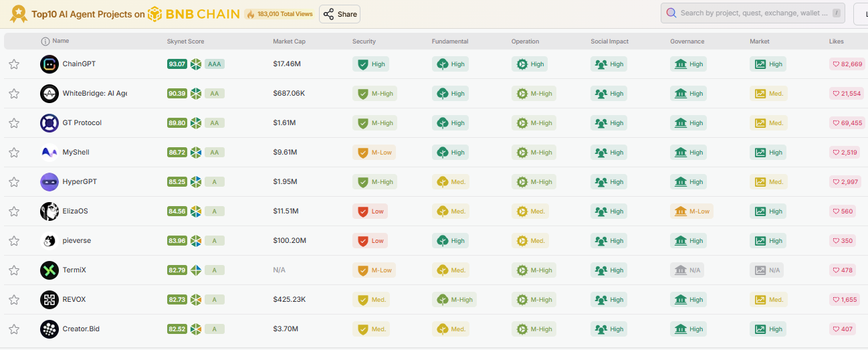Sort by the Operation column header
Viewport: 868px width, 350px height.
click(525, 41)
